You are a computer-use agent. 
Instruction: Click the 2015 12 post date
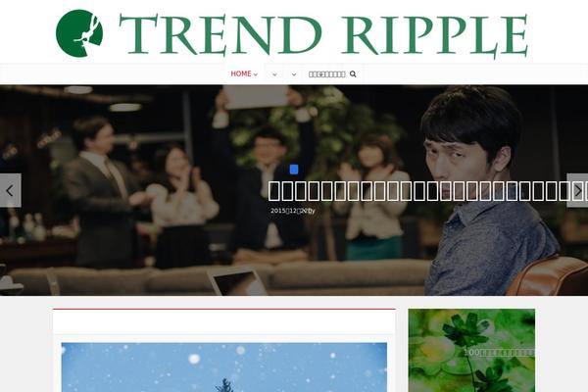click(x=292, y=211)
